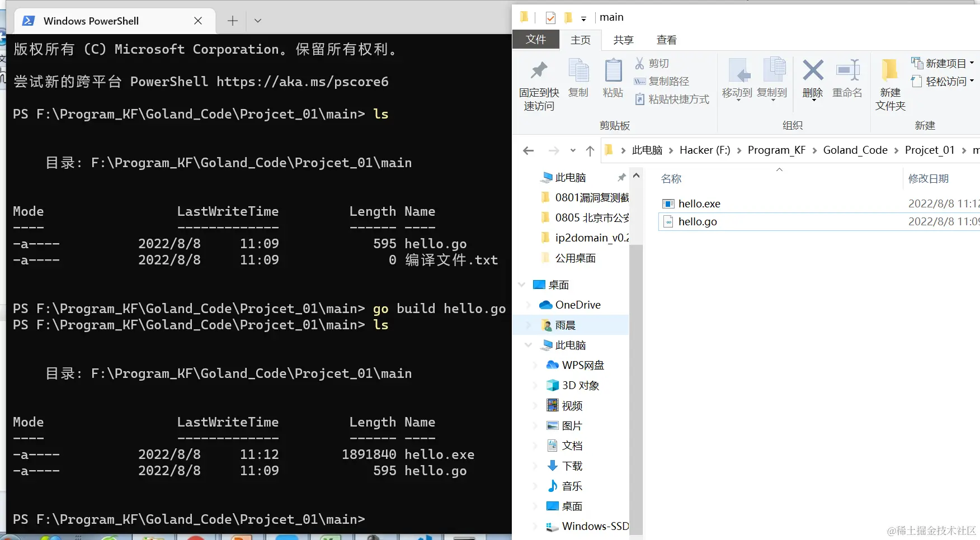The image size is (980, 540).
Task: Click the Explorer Forward arrow
Action: point(554,150)
